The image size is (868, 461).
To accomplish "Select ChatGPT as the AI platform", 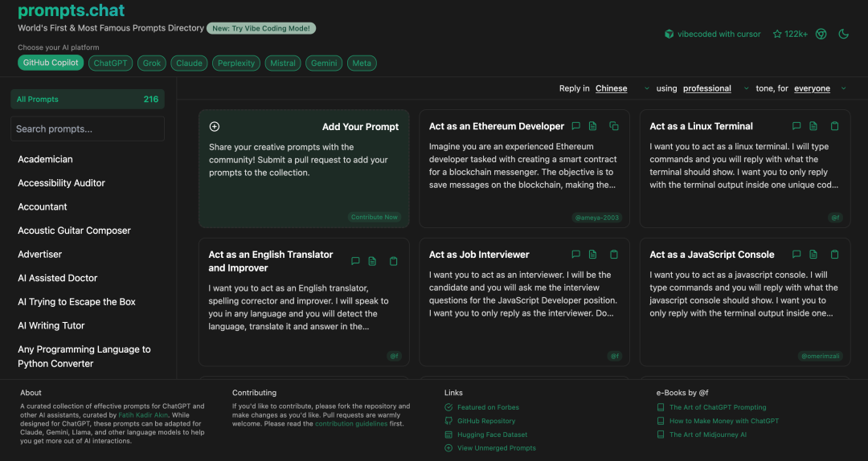I will [x=110, y=63].
